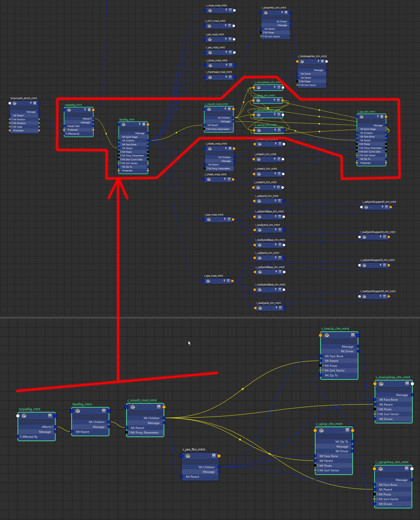
Task: Click Mt Parent attribute on fullsmooth_dmsh_mtnt
Action: 18,115
